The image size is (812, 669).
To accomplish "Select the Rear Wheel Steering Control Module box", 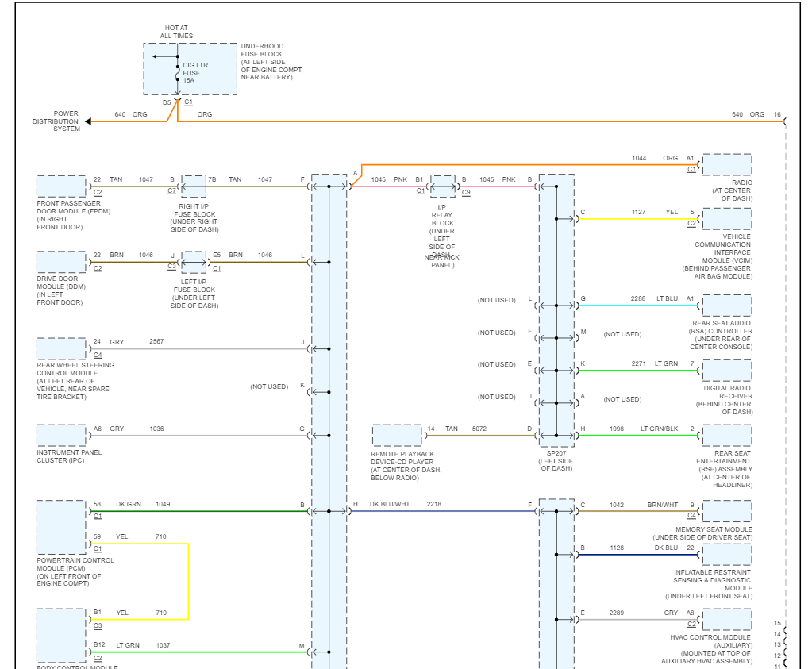I will pos(61,348).
